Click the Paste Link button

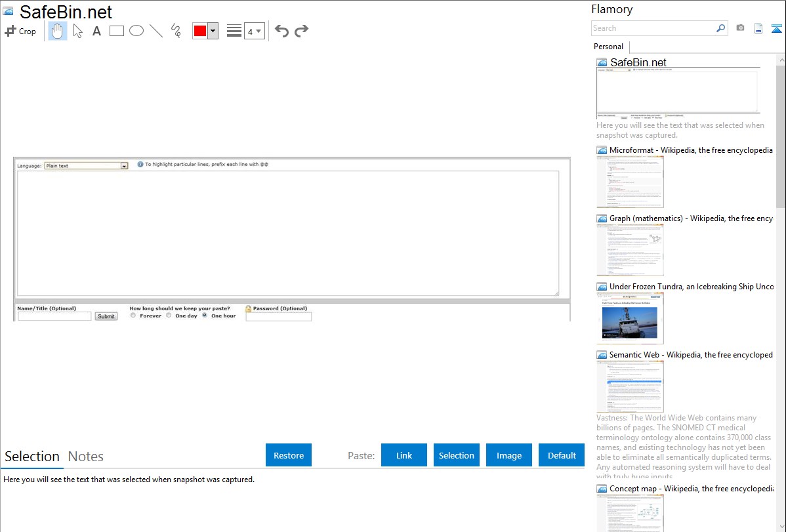tap(404, 455)
